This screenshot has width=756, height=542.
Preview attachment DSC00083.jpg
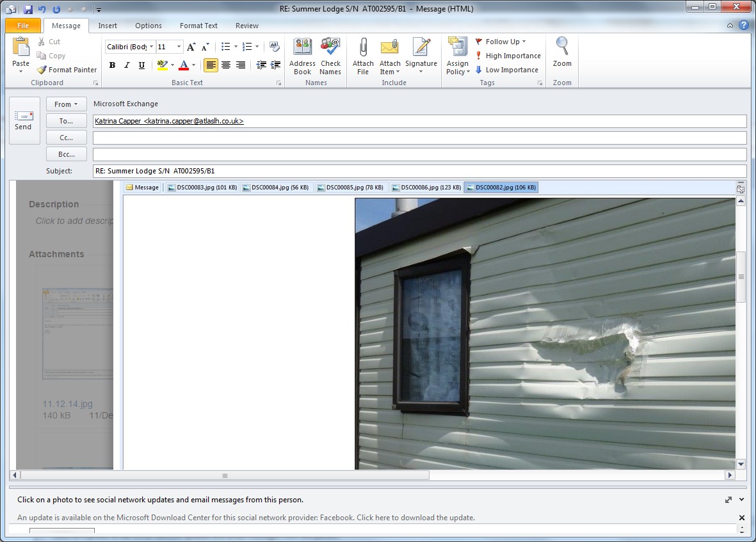click(x=202, y=187)
